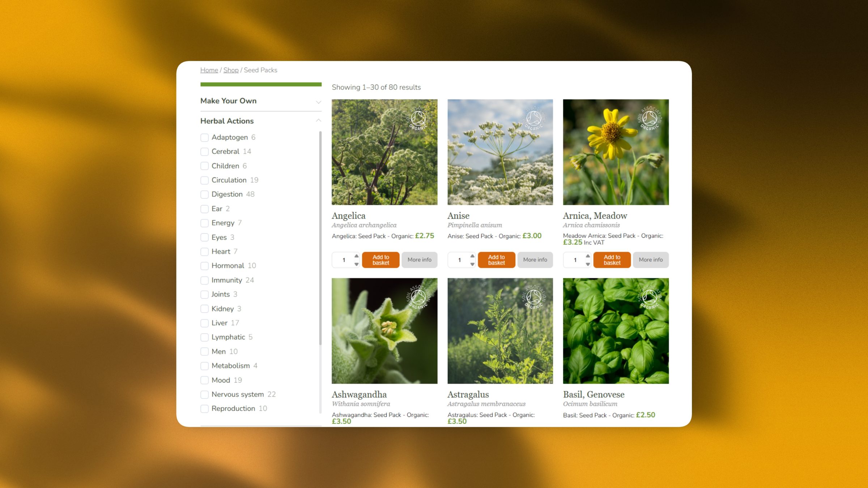Increase Arnica Meadow quantity with up arrow
868x488 pixels.
pyautogui.click(x=588, y=256)
